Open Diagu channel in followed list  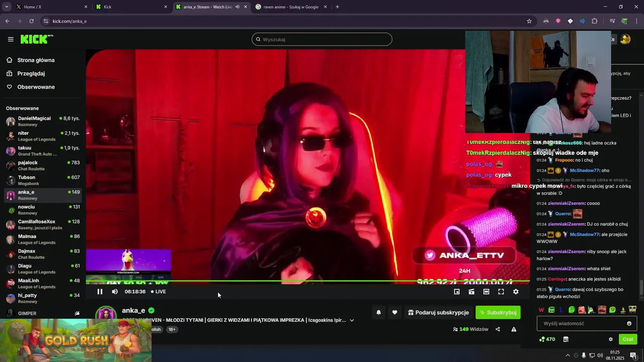click(x=43, y=268)
